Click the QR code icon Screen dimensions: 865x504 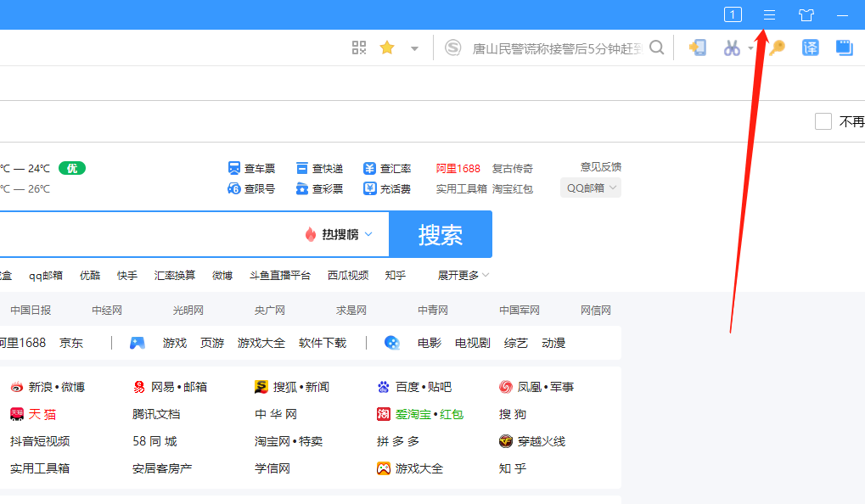359,48
